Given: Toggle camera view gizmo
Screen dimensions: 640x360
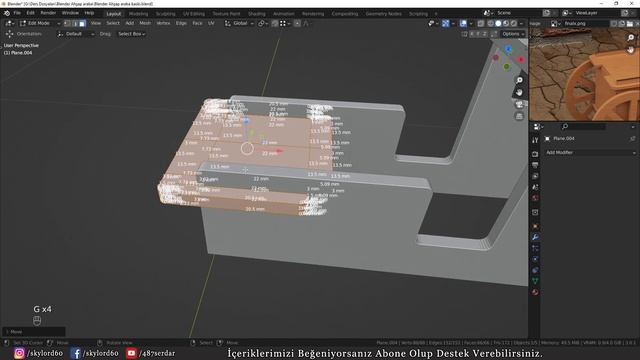Looking at the screenshot, I should tap(519, 104).
